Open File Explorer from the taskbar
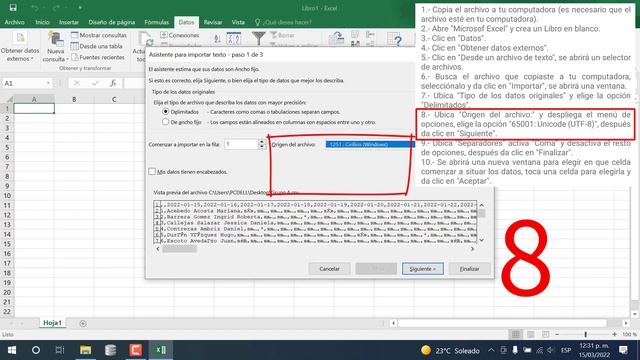 tap(85, 350)
